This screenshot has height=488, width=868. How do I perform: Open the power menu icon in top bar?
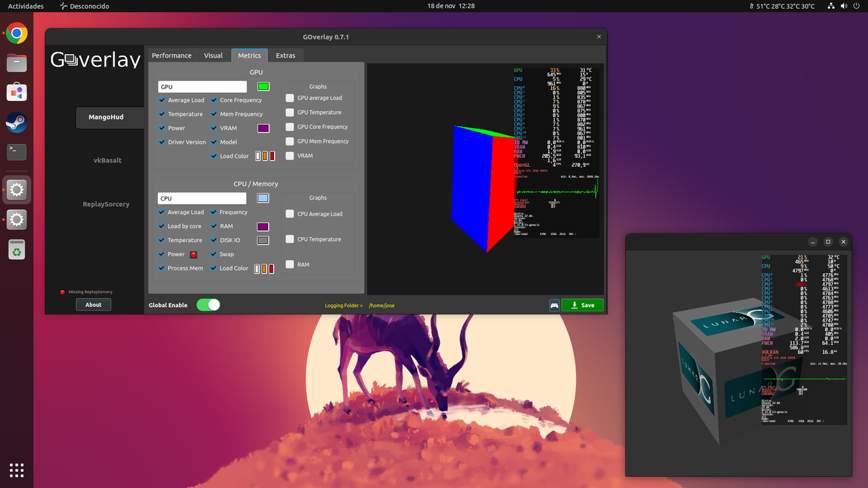(x=857, y=6)
